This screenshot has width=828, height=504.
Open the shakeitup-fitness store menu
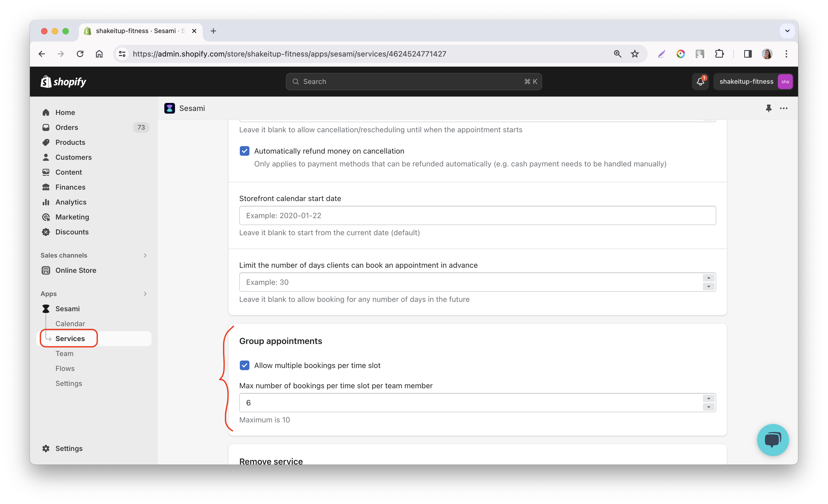coord(753,82)
